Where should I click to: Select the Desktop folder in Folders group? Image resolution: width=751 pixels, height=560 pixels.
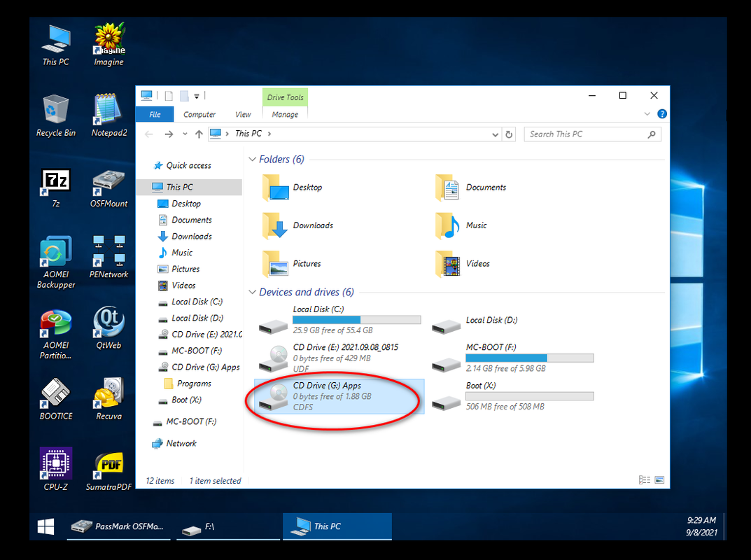(x=293, y=188)
